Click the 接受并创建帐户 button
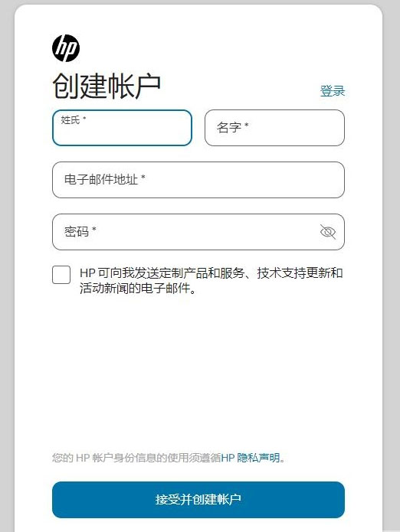 pyautogui.click(x=198, y=499)
